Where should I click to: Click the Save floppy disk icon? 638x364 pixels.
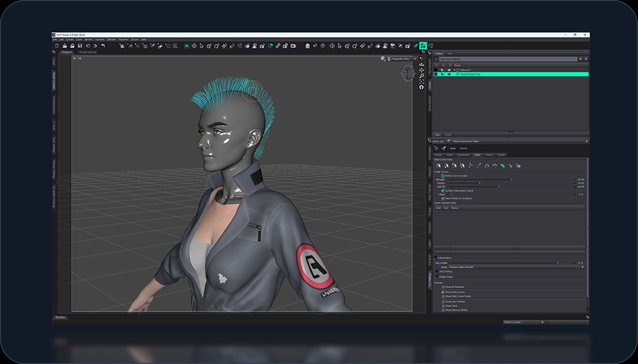pyautogui.click(x=80, y=46)
